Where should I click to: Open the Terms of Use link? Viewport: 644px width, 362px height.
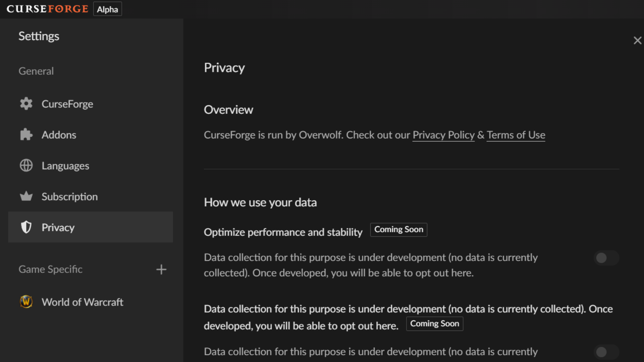pos(516,135)
